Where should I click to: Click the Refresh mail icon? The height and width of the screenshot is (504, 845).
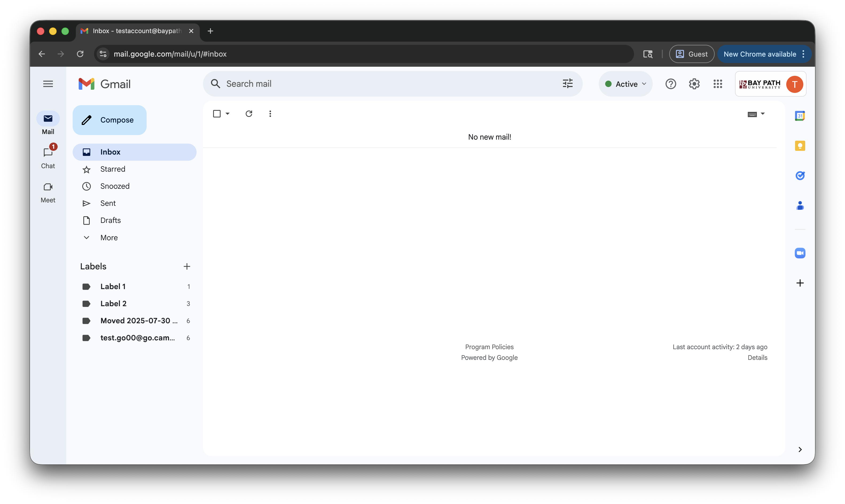249,114
